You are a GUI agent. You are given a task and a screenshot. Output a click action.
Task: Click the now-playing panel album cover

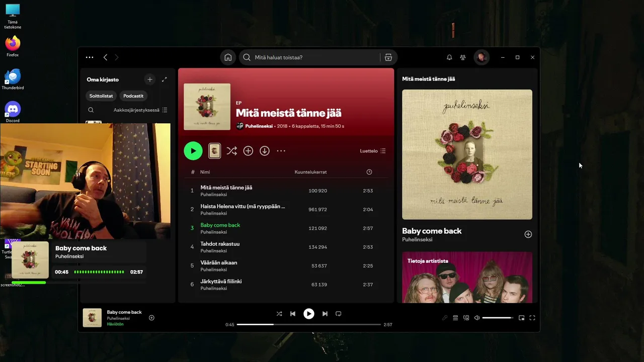(467, 154)
